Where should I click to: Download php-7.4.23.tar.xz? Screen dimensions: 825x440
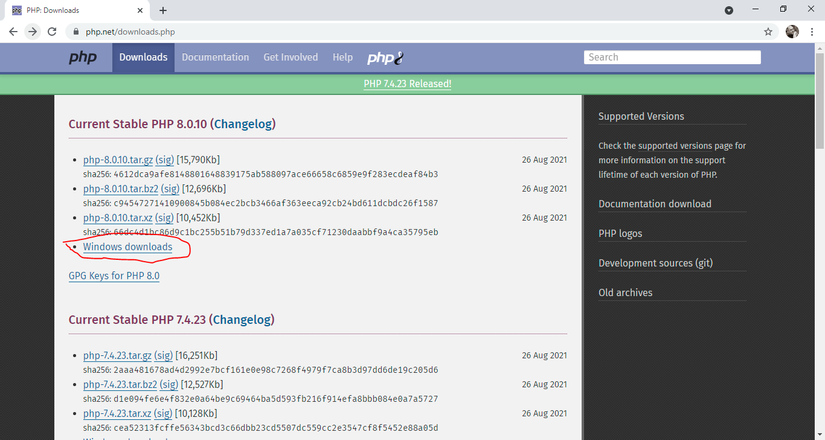click(117, 413)
